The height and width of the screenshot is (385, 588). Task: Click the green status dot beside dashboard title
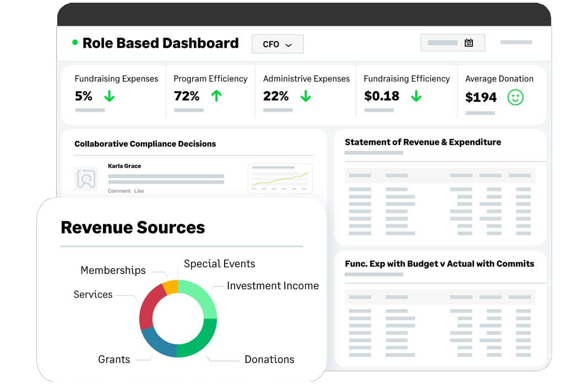point(75,42)
